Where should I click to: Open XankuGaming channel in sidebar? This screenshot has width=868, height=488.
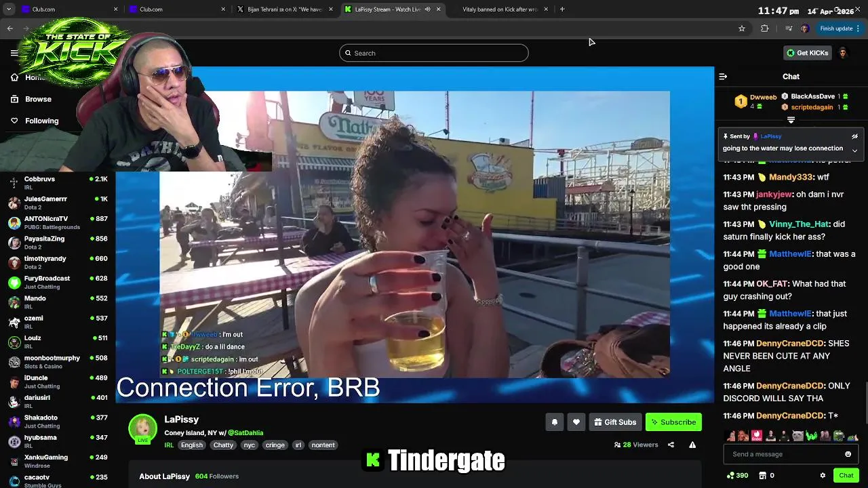pos(58,461)
